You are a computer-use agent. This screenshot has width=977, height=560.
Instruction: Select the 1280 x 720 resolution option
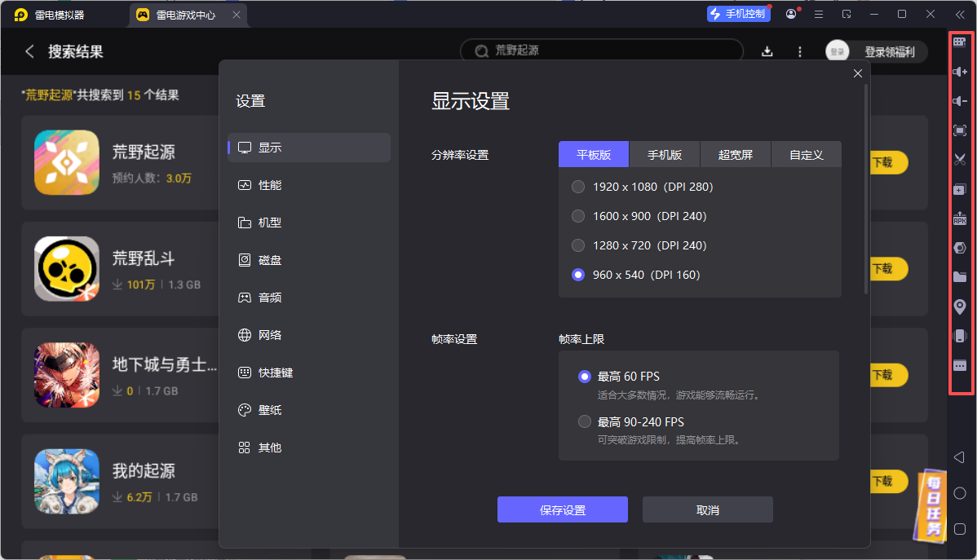pyautogui.click(x=578, y=245)
